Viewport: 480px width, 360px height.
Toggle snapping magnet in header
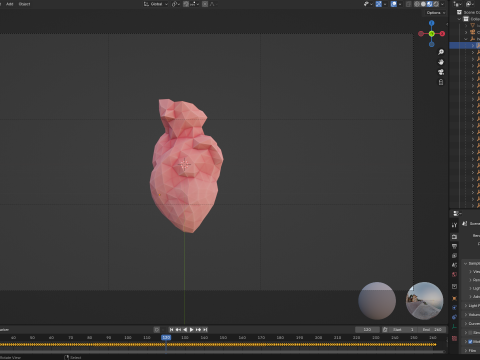coord(186,4)
